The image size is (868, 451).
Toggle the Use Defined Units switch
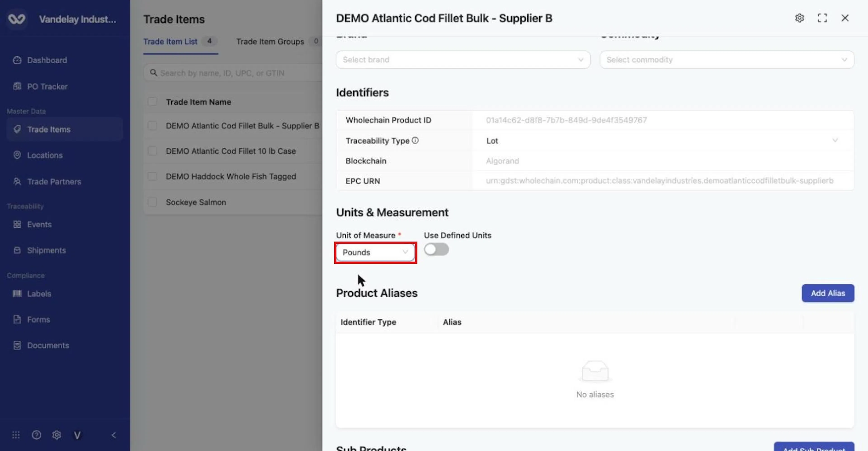[x=436, y=250]
